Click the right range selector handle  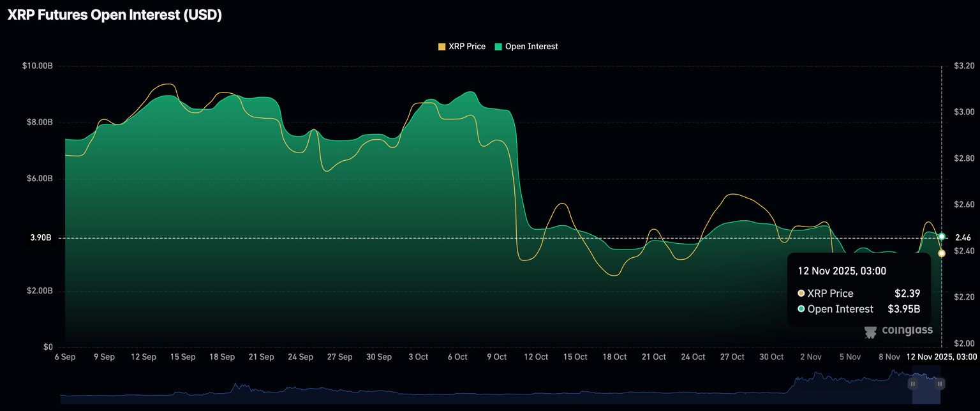pyautogui.click(x=940, y=384)
